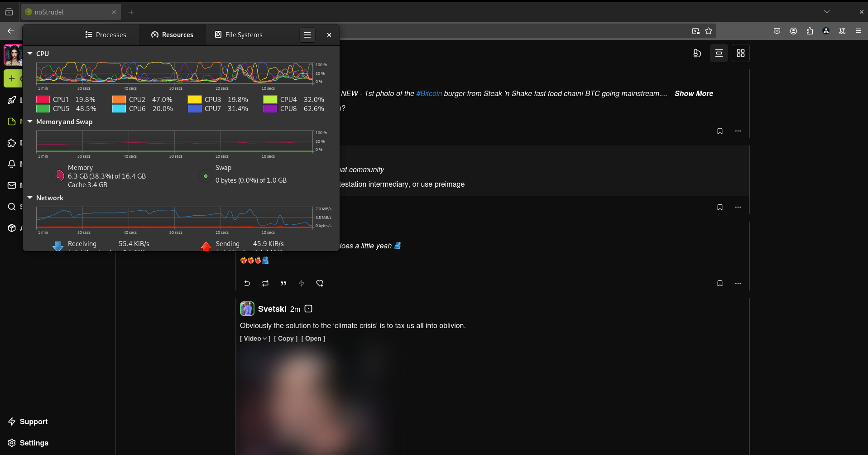Viewport: 868px width, 455px height.
Task: Open more options for the preimage post
Action: pyautogui.click(x=738, y=207)
